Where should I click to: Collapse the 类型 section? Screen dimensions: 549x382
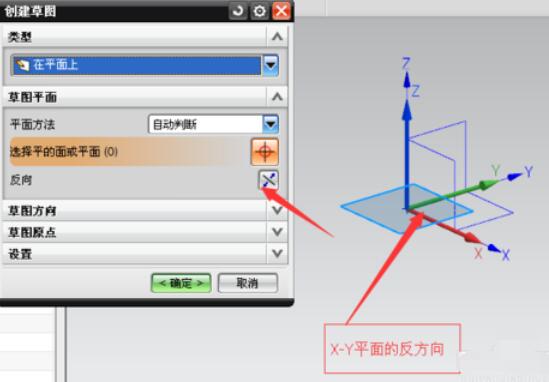coord(277,36)
